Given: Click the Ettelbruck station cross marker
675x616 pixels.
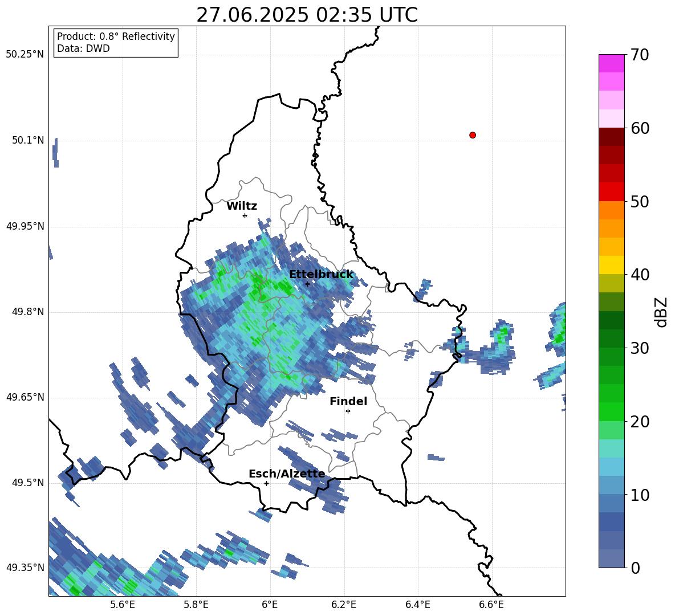Looking at the screenshot, I should [x=307, y=284].
